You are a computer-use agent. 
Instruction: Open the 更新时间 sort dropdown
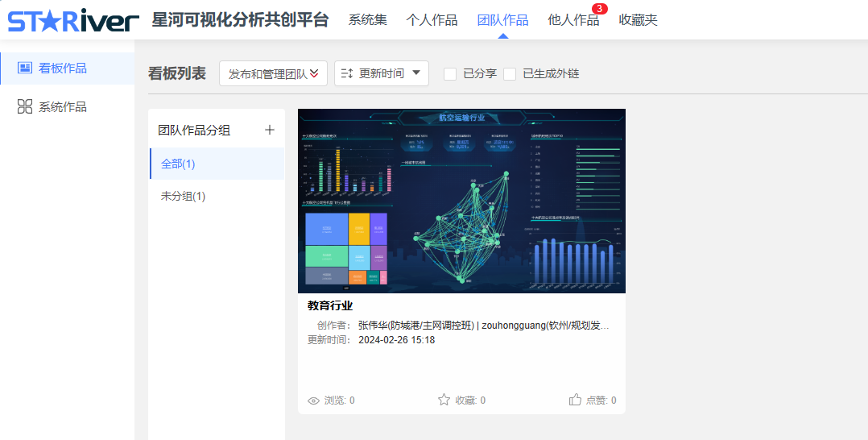pos(382,73)
